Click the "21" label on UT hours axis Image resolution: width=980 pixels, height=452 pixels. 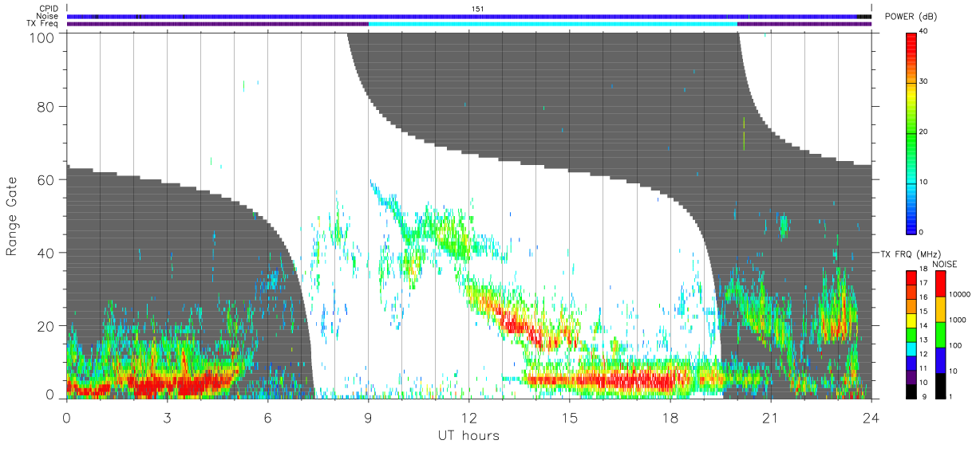(770, 417)
